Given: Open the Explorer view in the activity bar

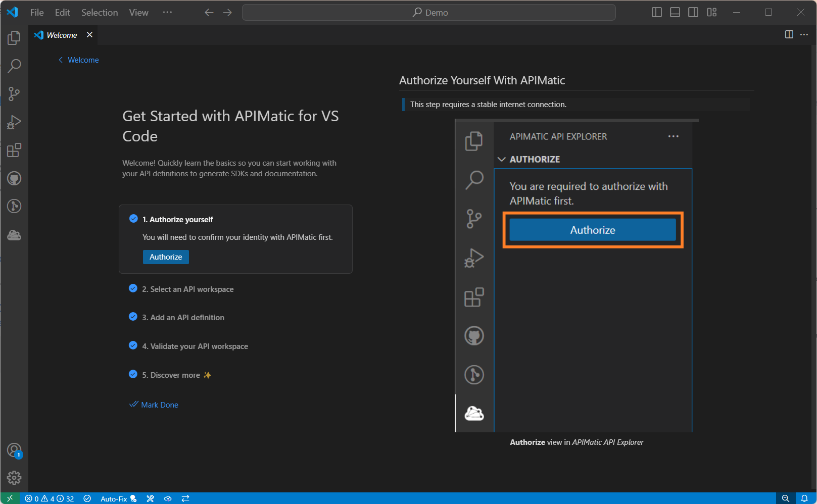Looking at the screenshot, I should click(14, 38).
